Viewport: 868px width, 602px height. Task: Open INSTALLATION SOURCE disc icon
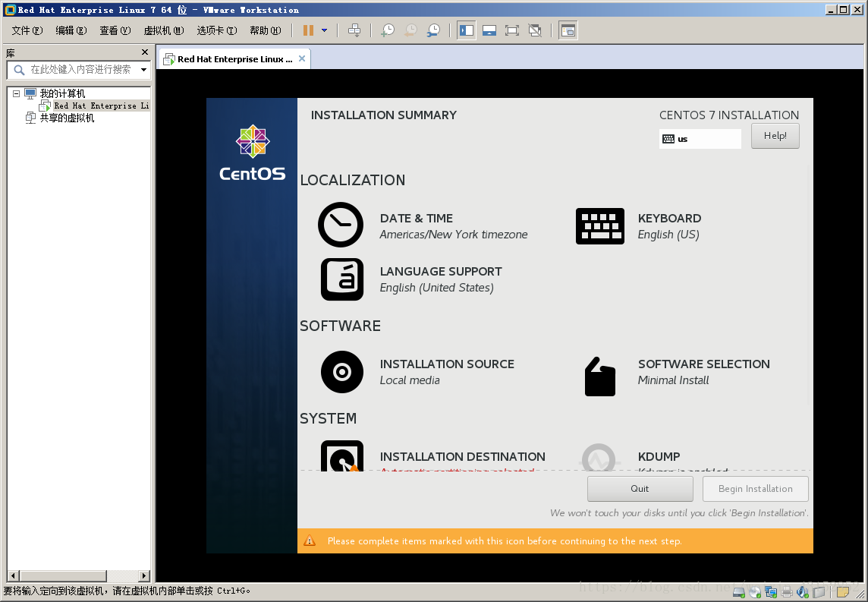coord(342,372)
